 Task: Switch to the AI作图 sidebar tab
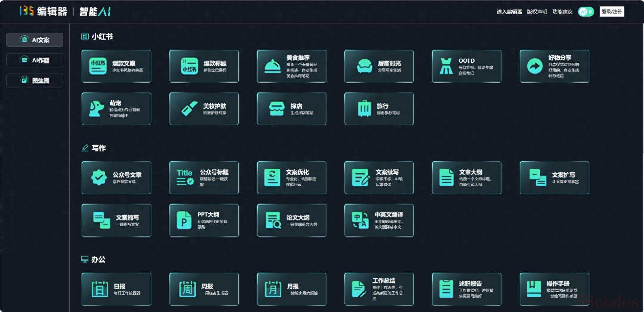point(35,60)
